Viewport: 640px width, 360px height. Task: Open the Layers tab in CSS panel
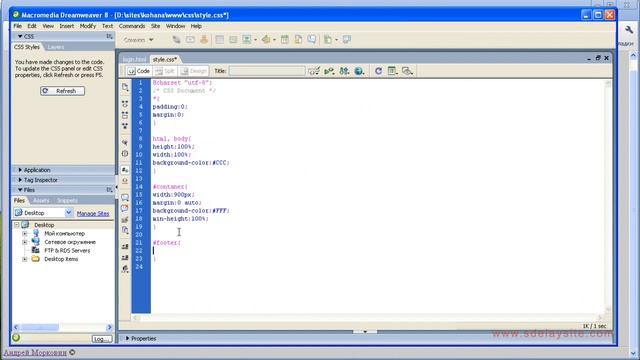coord(56,47)
